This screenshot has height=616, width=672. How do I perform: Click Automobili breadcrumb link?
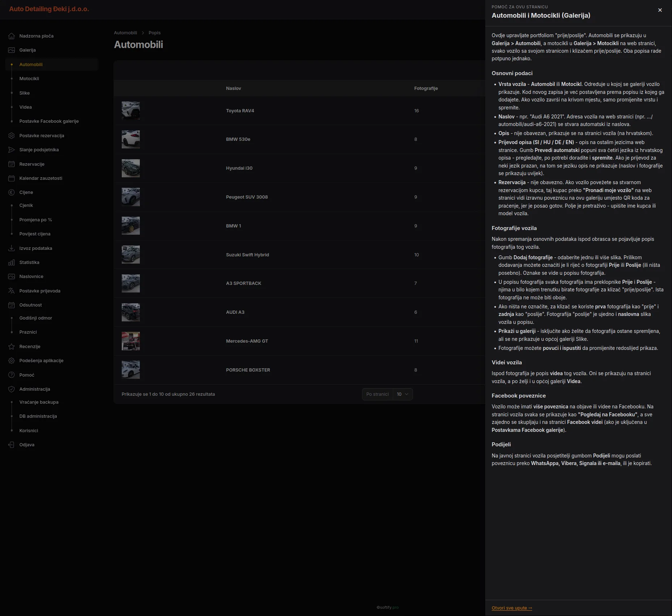click(x=125, y=33)
